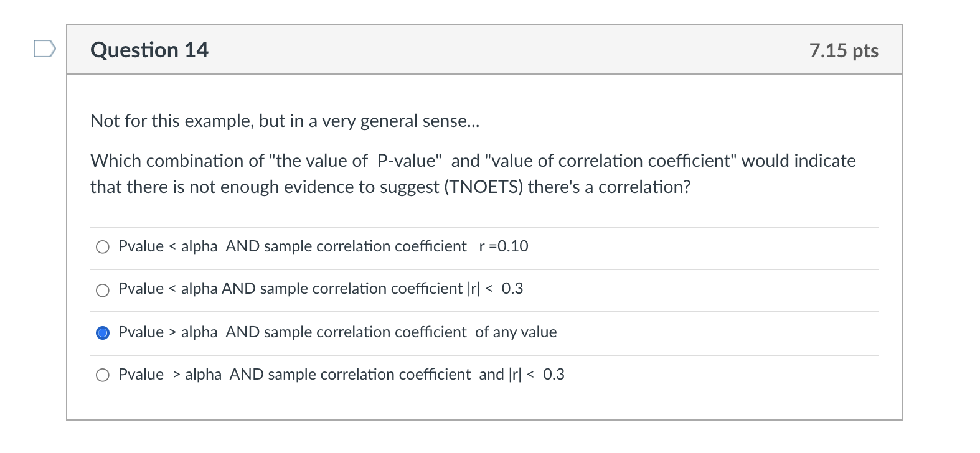Viewport: 980px width, 453px height.
Task: Choose radio Pvalue < alpha, |r| < 0.3
Action: pyautogui.click(x=103, y=290)
